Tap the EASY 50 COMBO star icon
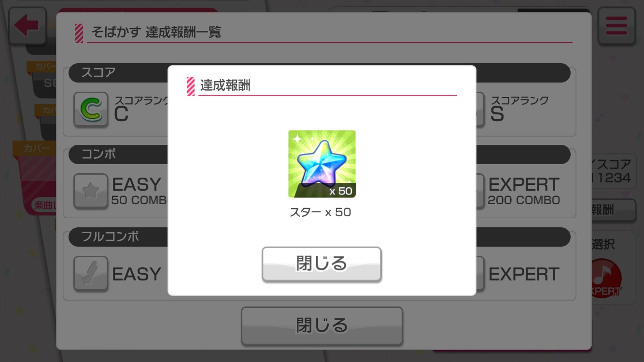 coord(91,191)
